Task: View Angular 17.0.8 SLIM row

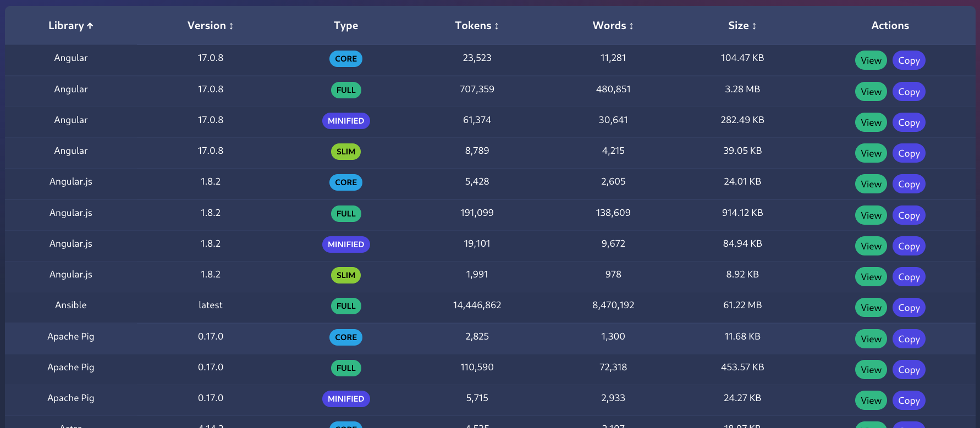Action: tap(871, 153)
